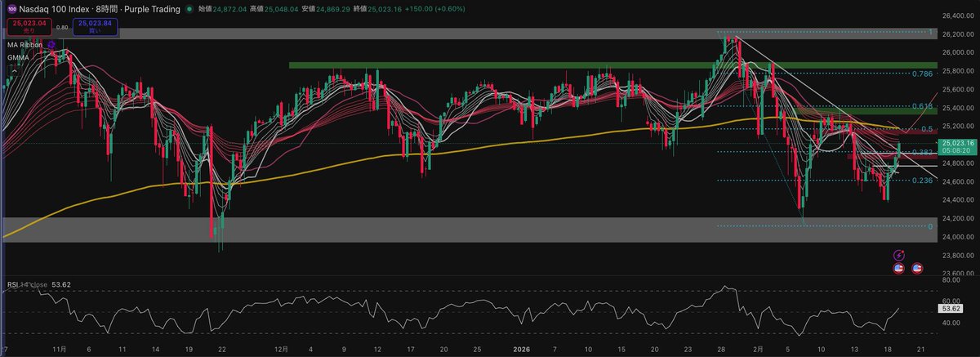Click the 24,400.00 price axis label
Viewport: 980px width, 357px height.
[959, 200]
